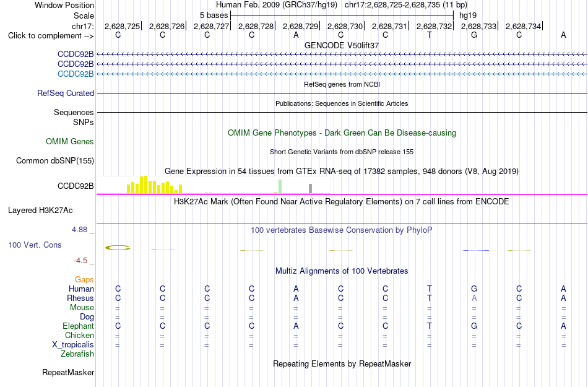
Task: Click the second CCDC92B GENCODE transcript label
Action: 76,64
